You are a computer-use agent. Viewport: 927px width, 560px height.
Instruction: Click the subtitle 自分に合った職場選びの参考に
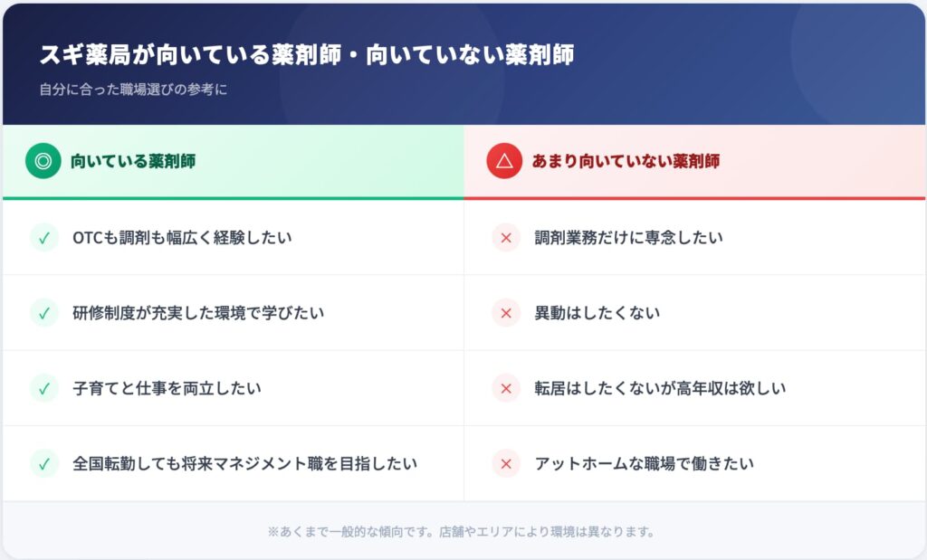[x=132, y=90]
